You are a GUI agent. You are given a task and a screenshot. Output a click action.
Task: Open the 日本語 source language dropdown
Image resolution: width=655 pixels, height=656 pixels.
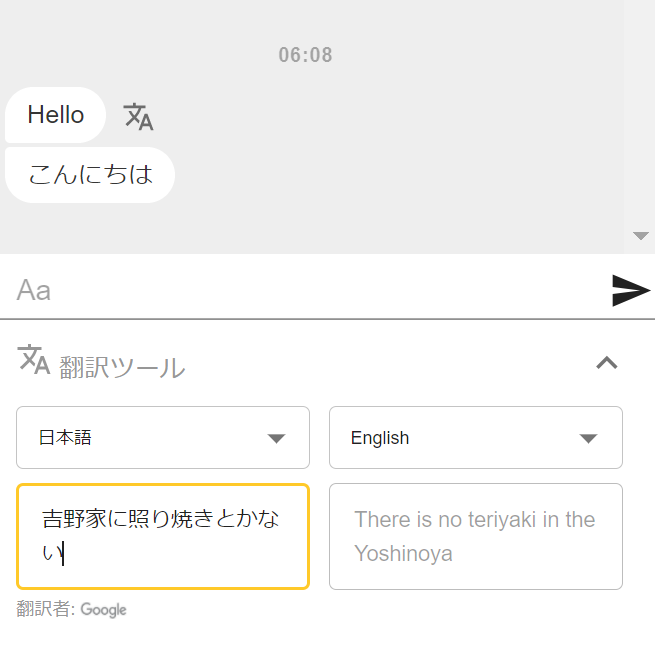[x=163, y=437]
